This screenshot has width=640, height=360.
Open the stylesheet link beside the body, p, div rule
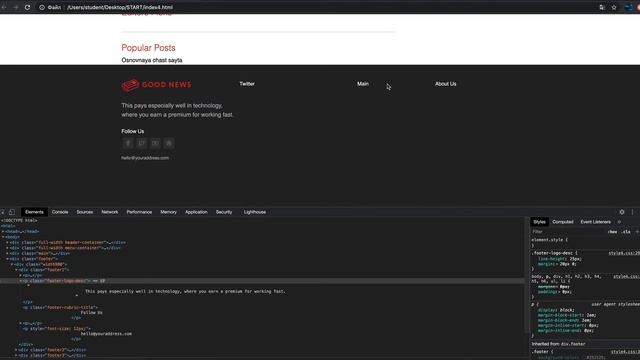coord(626,276)
